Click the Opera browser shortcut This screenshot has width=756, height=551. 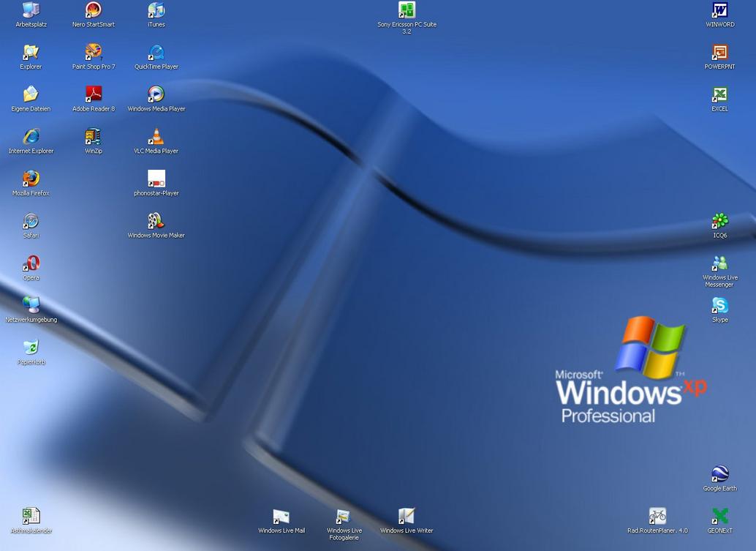point(31,263)
